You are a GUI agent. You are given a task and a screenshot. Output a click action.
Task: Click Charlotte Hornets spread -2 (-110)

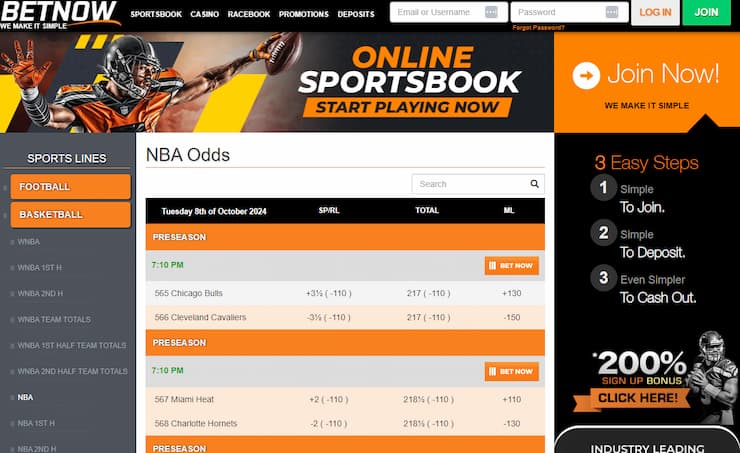click(x=328, y=424)
